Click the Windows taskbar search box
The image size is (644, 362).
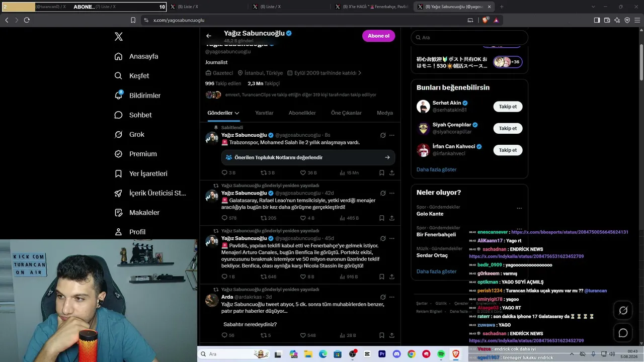point(234,354)
